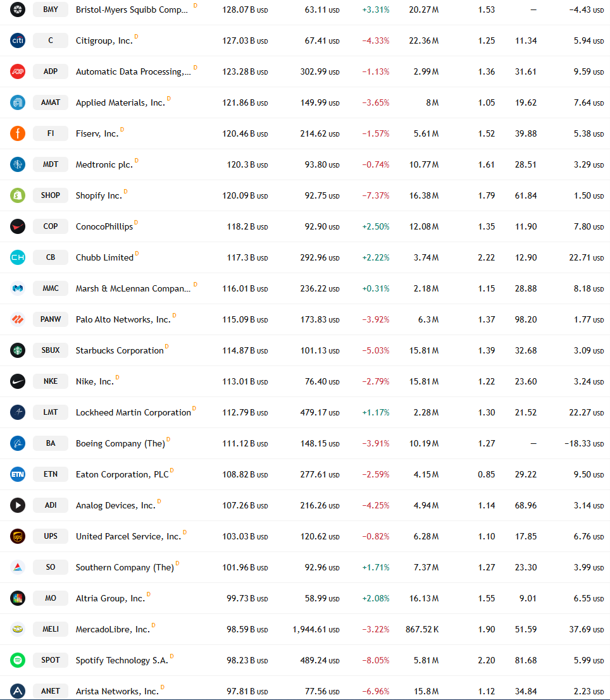Viewport: 610px width, 700px height.
Task: Click the Analog Devices play-shaped logo icon
Action: coord(18,505)
